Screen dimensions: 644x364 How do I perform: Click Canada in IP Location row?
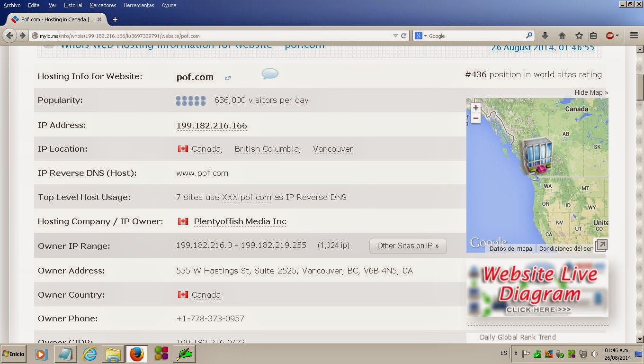click(x=206, y=149)
